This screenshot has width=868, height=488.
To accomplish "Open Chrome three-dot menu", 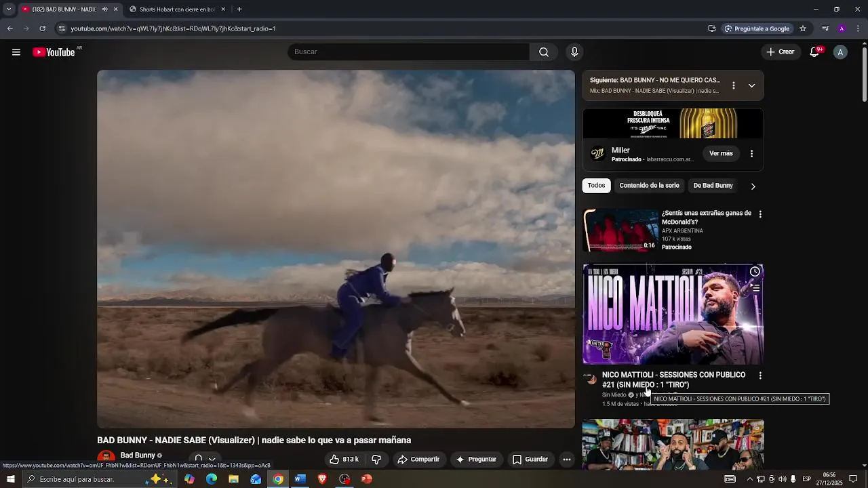I will (x=858, y=28).
